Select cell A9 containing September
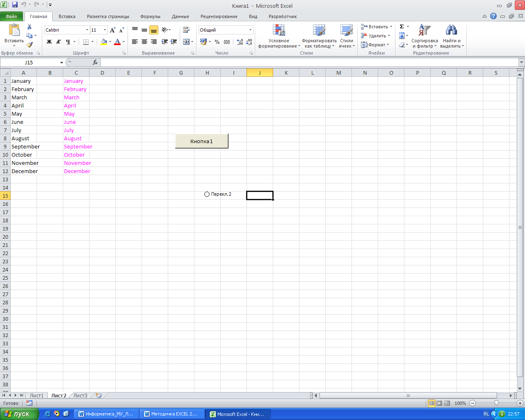Viewport: 525px width, 420px height. (x=23, y=146)
